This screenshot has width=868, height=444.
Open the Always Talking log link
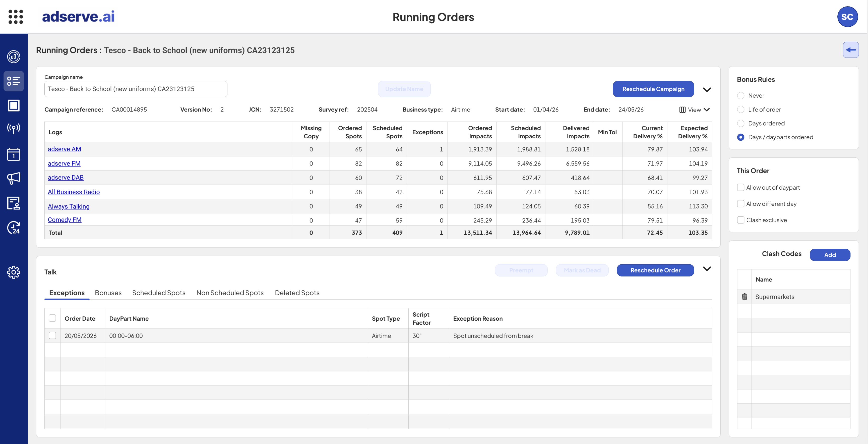(69, 206)
